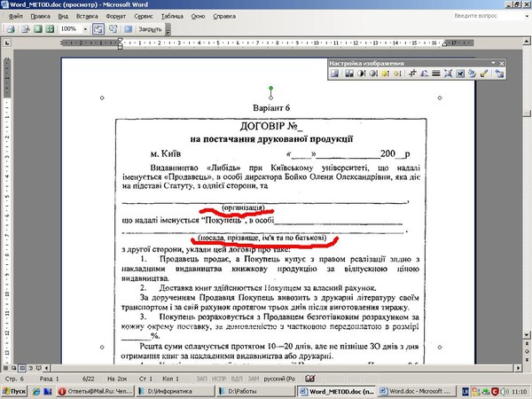Open the help question box dropdown arrow
This screenshot has height=399, width=532.
tap(527, 16)
